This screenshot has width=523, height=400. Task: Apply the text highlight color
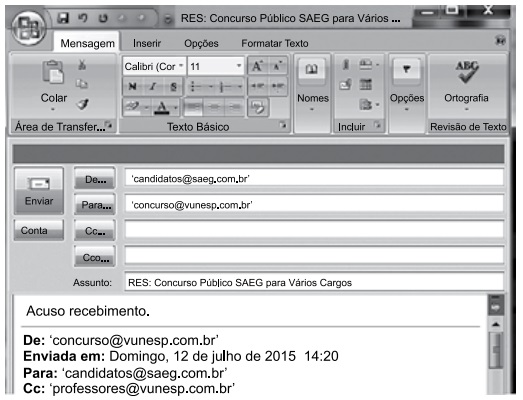[x=132, y=107]
